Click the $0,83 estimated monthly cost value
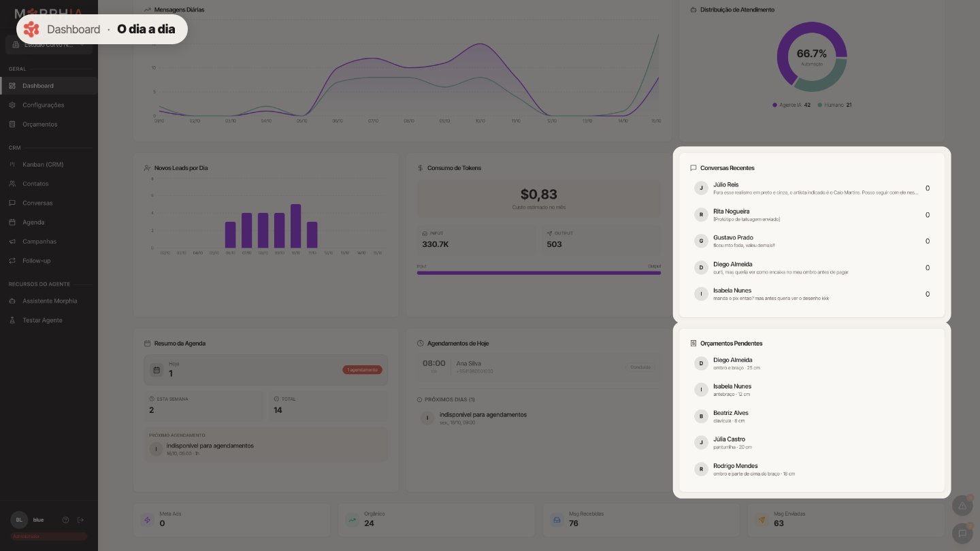980x551 pixels. (x=539, y=195)
